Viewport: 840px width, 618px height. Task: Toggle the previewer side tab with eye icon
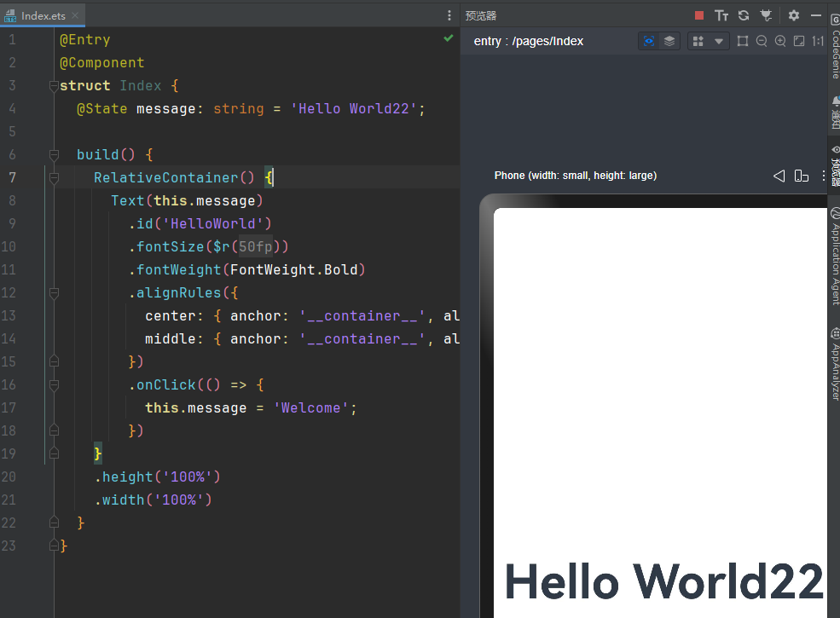835,165
